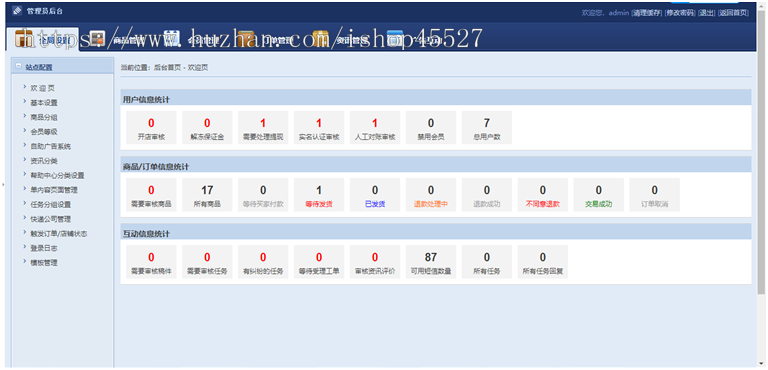Click the 退款处理中 stat card
Screen dimensions: 768x370
(x=431, y=195)
